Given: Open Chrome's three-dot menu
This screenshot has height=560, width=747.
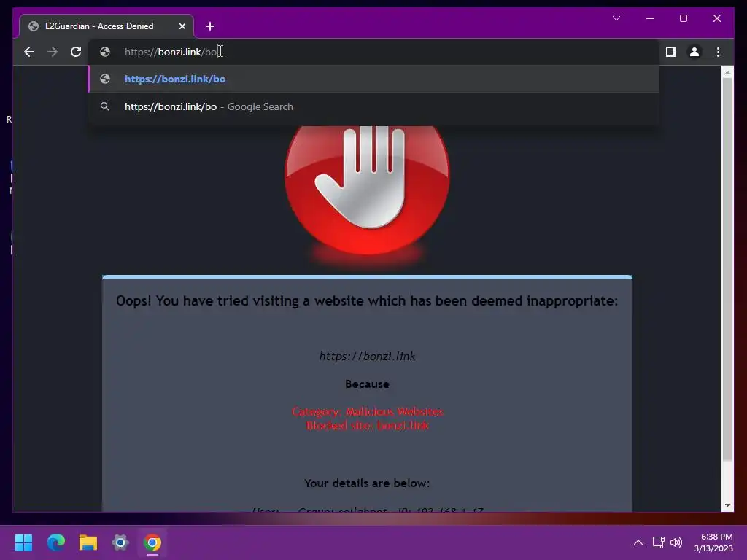Looking at the screenshot, I should point(718,52).
